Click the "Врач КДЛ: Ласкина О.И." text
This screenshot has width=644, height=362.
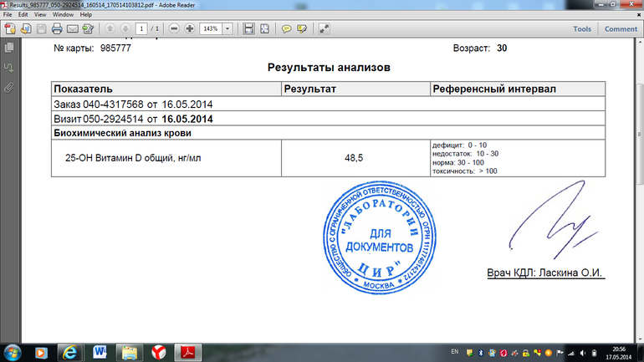point(546,273)
